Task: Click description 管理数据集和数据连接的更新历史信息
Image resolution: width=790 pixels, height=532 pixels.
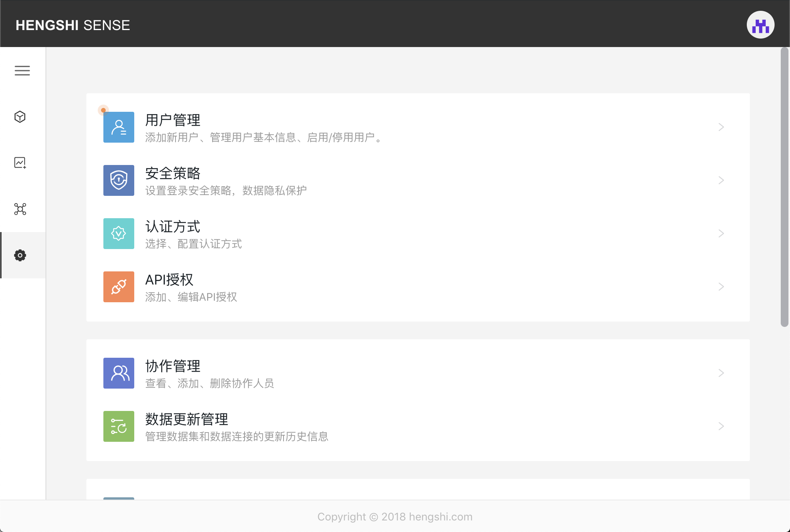Action: coord(237,436)
